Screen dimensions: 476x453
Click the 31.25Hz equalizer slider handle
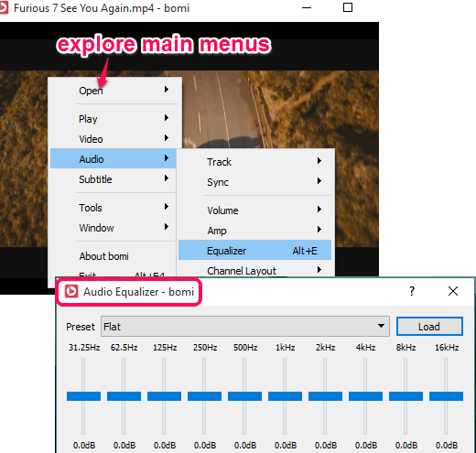83,396
